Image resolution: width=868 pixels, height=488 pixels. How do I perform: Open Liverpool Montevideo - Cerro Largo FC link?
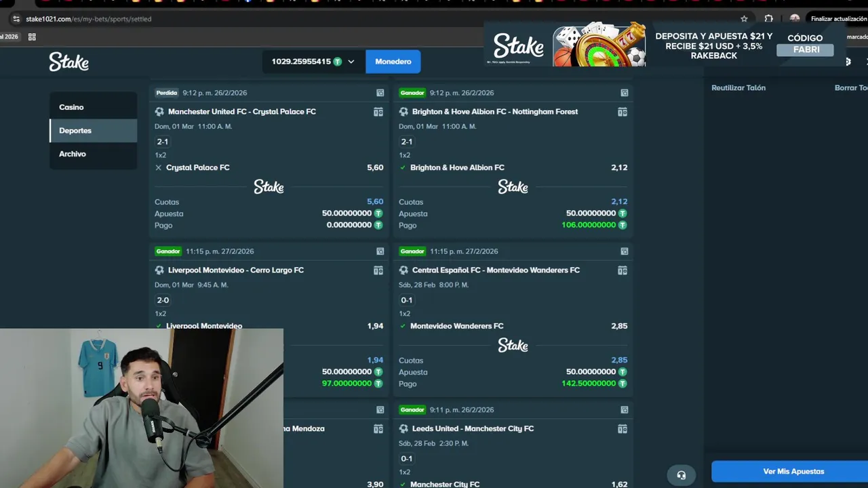236,270
